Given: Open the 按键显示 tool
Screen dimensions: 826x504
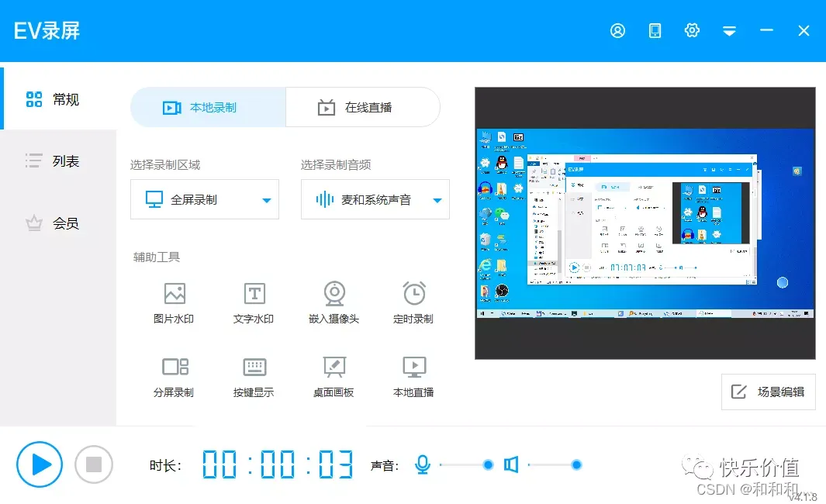Looking at the screenshot, I should pyautogui.click(x=254, y=377).
